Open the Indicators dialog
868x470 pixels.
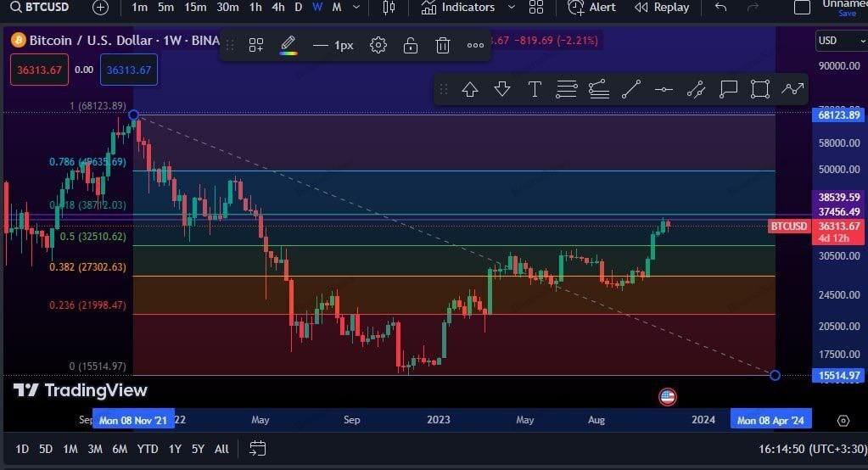coord(458,7)
